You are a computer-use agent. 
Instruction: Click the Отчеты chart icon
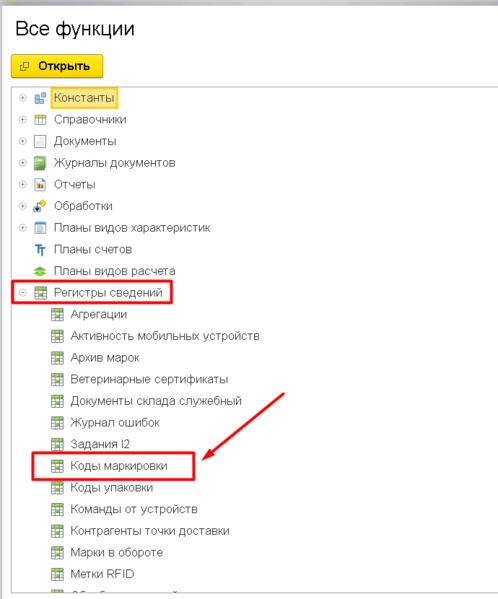pos(40,185)
